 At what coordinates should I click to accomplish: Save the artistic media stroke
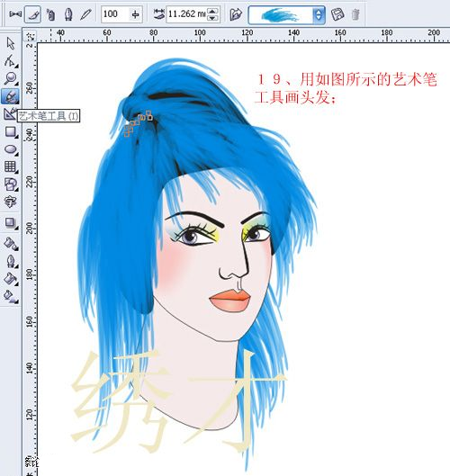point(337,14)
